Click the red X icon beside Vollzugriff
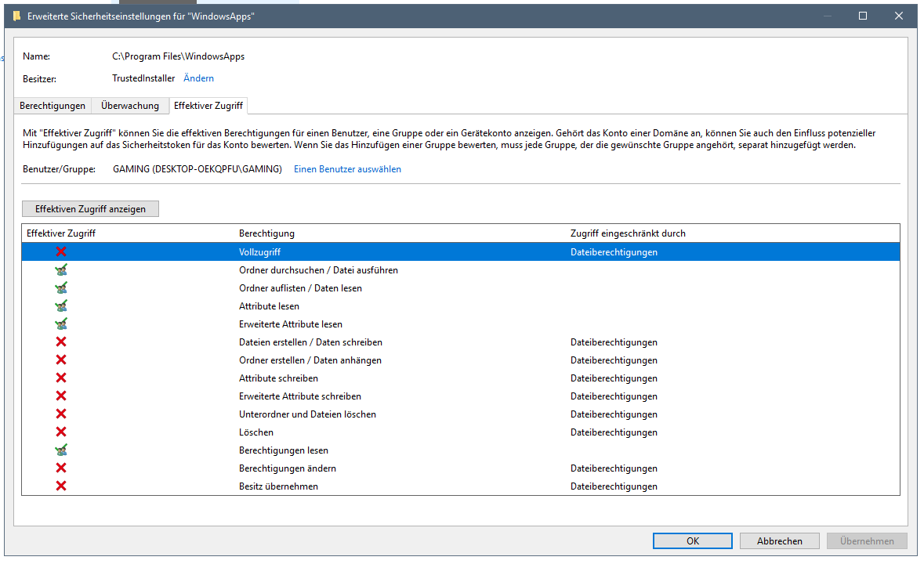This screenshot has height=564, width=924. [x=60, y=252]
